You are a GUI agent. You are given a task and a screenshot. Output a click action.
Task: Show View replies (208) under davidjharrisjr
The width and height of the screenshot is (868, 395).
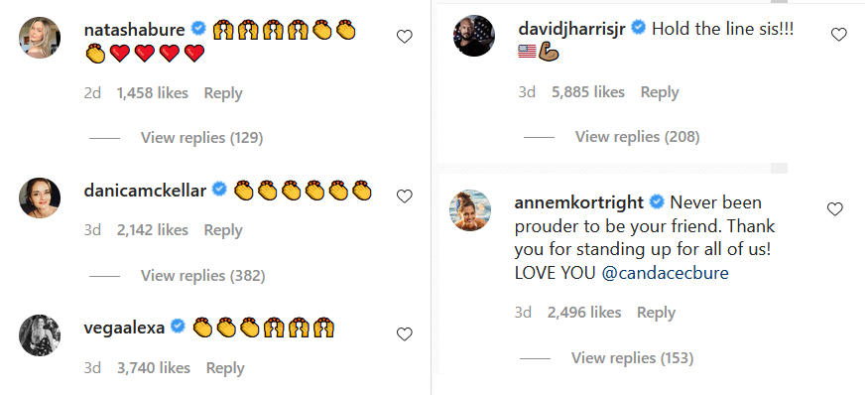tap(637, 136)
